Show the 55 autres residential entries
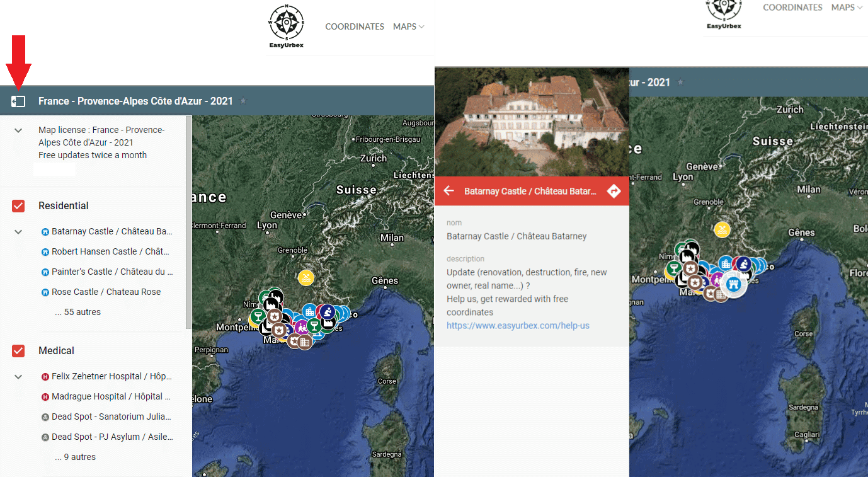Screen dimensions: 868x477 pos(77,312)
